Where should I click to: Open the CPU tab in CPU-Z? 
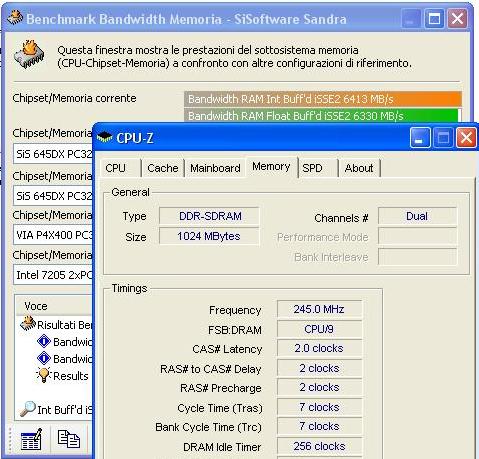tap(121, 168)
